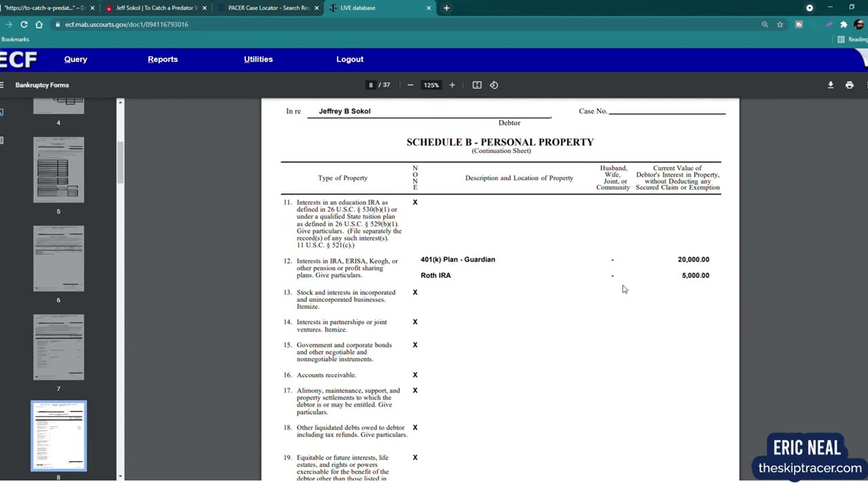
Task: Switch to Jeff Sokol To Catch a Predator tab
Action: 157,8
